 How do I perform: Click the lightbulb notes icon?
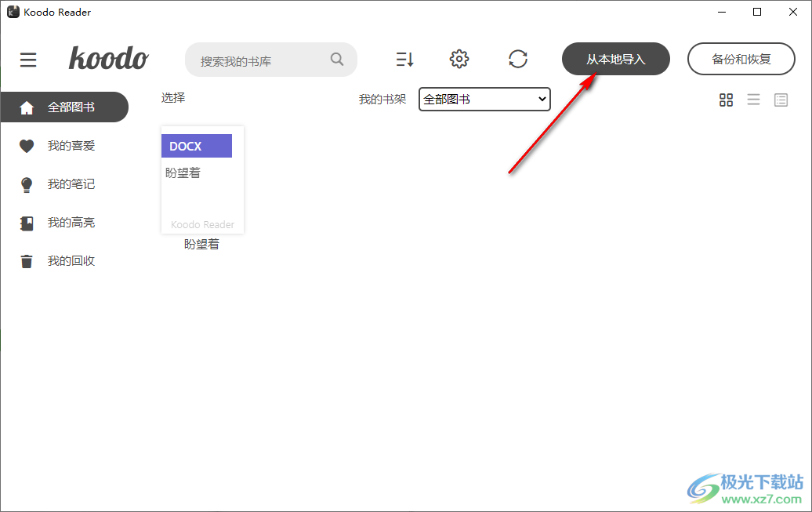tap(27, 184)
